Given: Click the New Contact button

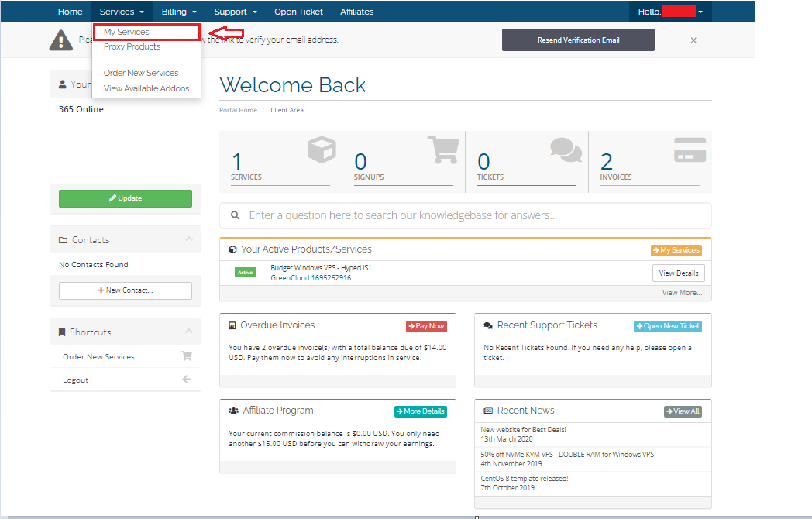Looking at the screenshot, I should (126, 290).
